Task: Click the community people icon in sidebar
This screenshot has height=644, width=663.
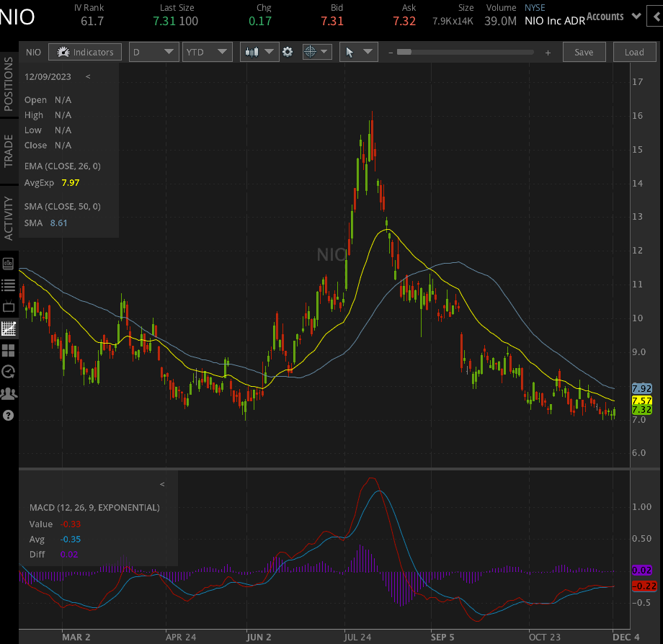Action: 9,394
